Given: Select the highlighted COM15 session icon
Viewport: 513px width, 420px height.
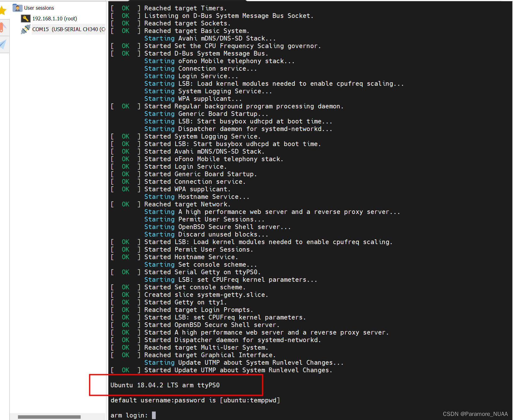Looking at the screenshot, I should (25, 29).
